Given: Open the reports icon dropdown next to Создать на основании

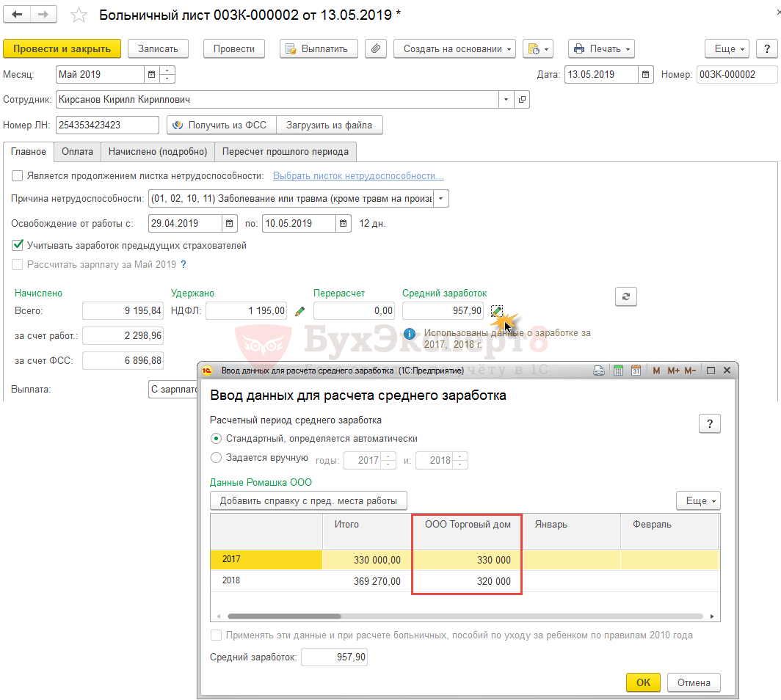Looking at the screenshot, I should point(538,48).
